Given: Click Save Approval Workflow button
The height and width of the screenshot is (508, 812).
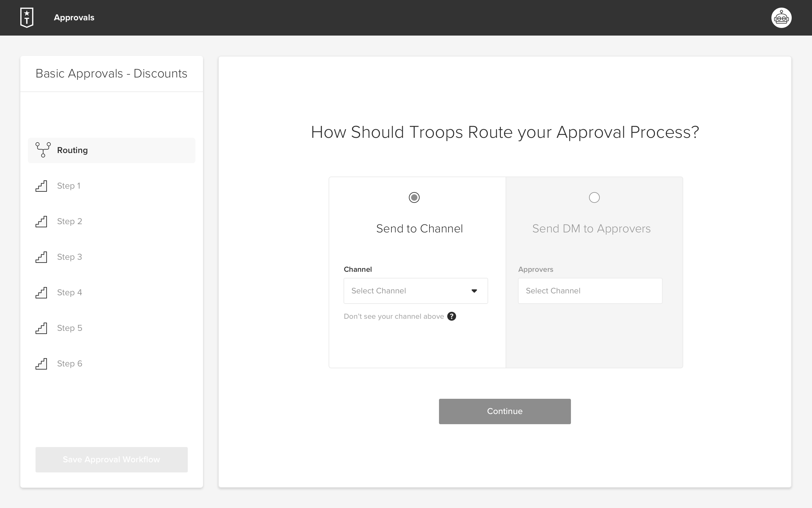Looking at the screenshot, I should [x=111, y=459].
